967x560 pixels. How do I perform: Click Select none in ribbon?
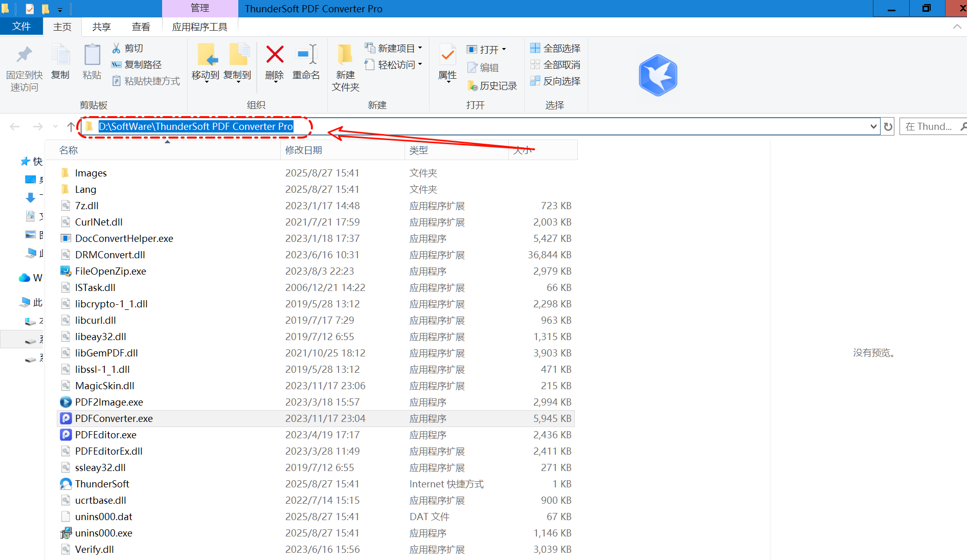(555, 64)
